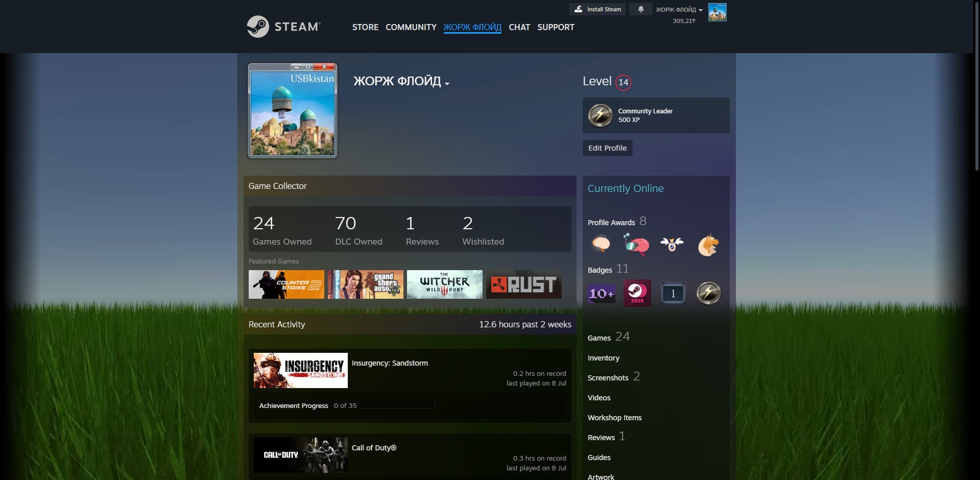The image size is (980, 480).
Task: Open the fox profile award icon
Action: point(708,245)
